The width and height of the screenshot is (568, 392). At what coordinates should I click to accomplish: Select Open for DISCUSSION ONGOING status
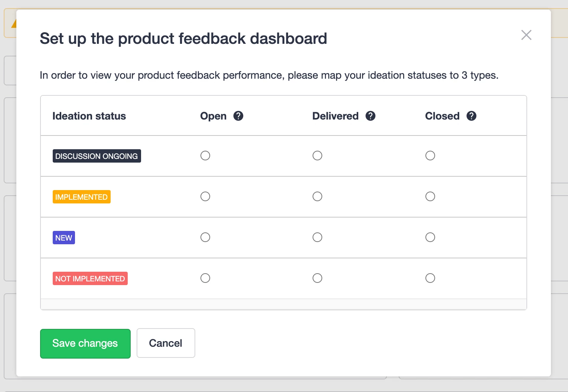pyautogui.click(x=205, y=156)
